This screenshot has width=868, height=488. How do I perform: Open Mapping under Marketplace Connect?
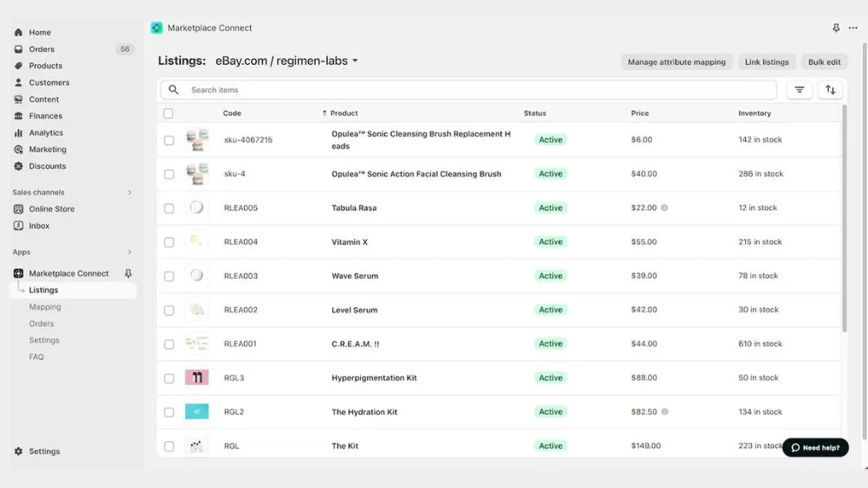pyautogui.click(x=45, y=307)
